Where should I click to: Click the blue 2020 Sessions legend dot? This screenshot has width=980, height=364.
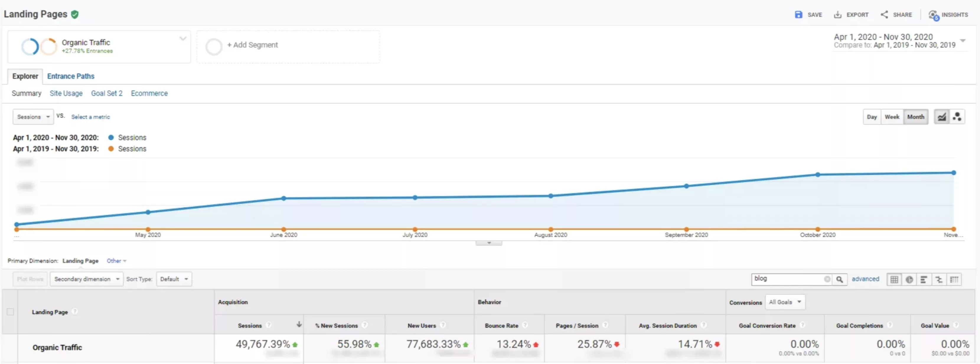click(111, 137)
